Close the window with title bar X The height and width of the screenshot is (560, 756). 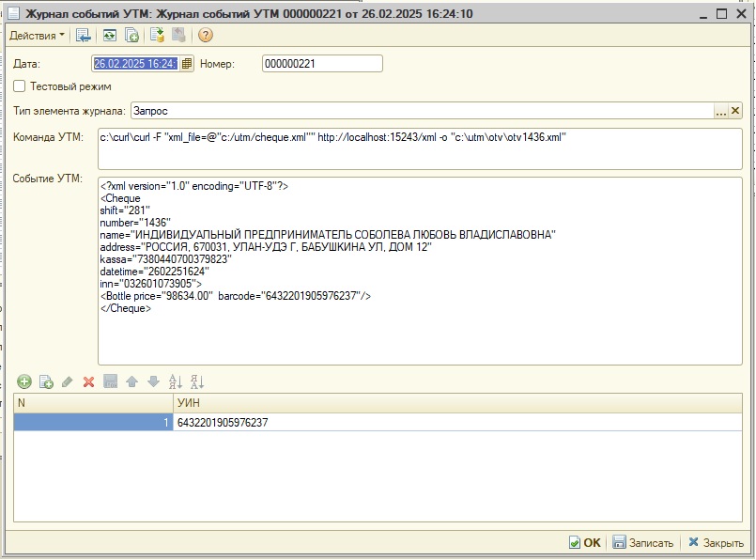click(x=742, y=14)
